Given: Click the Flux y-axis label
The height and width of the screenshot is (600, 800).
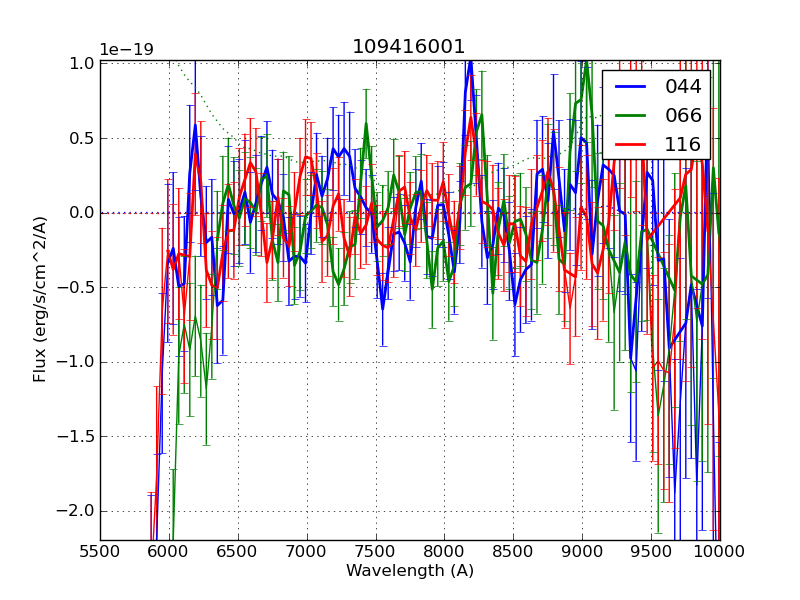Looking at the screenshot, I should (x=40, y=299).
